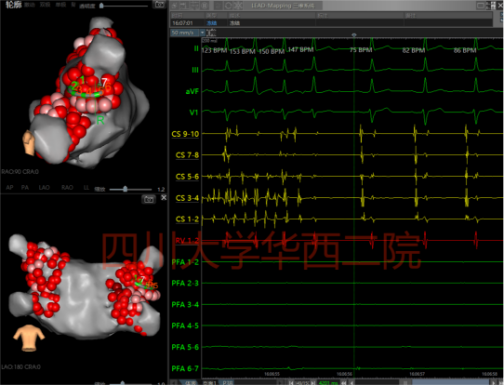Switch to the LL view preset
The width and height of the screenshot is (504, 385).
[86, 188]
